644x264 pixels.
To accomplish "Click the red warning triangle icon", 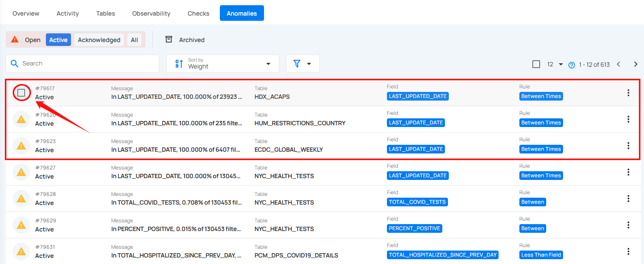I will 15,39.
